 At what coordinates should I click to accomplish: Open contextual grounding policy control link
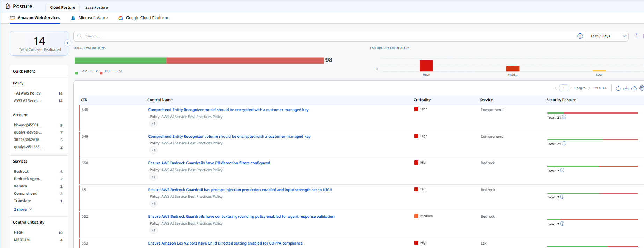click(241, 216)
